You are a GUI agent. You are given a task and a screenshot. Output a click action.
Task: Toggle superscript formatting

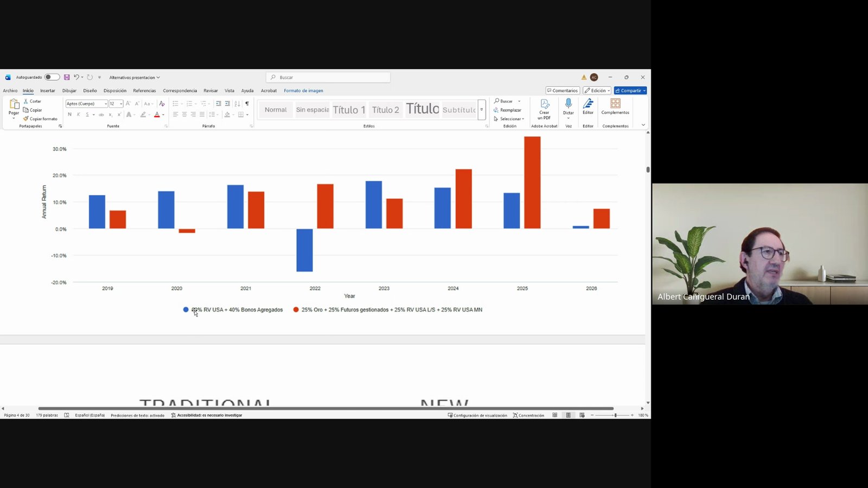(119, 115)
